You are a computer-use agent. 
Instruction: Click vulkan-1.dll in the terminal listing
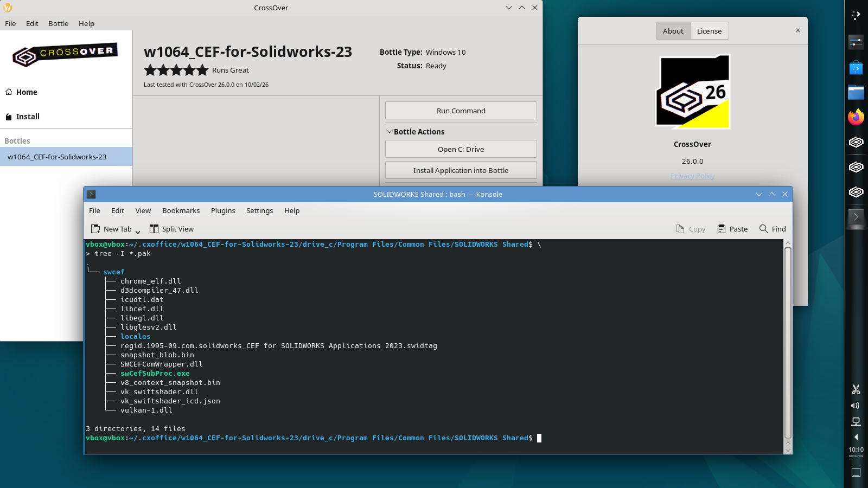coord(146,410)
